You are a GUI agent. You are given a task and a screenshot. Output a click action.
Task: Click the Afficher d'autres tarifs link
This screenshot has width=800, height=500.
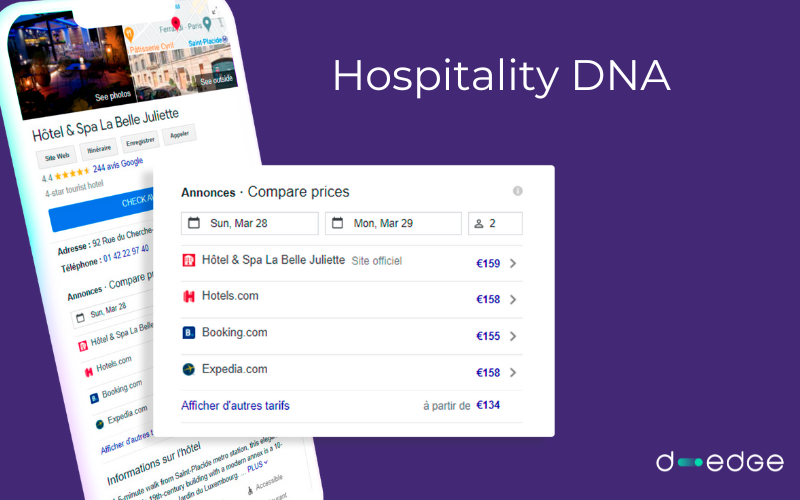pos(235,406)
